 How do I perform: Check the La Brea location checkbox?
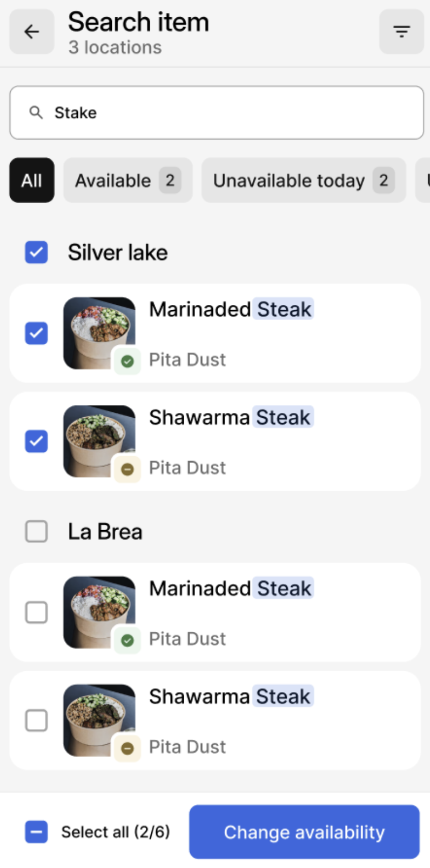(36, 531)
